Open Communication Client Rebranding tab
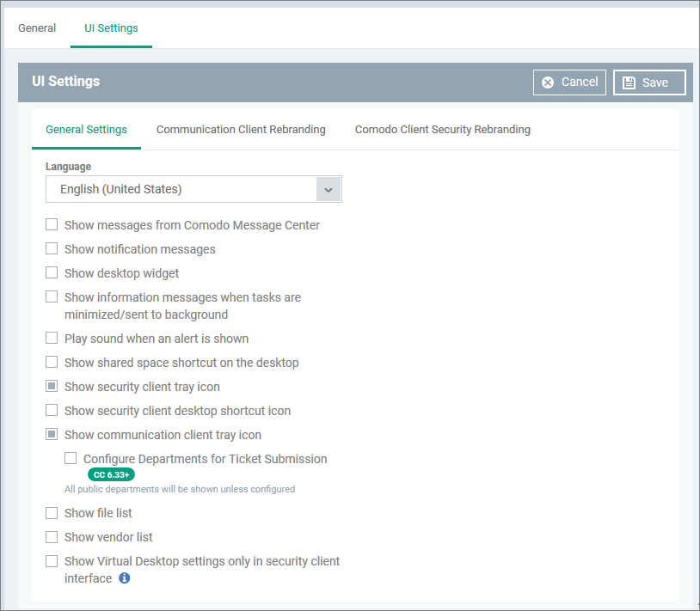 click(241, 130)
